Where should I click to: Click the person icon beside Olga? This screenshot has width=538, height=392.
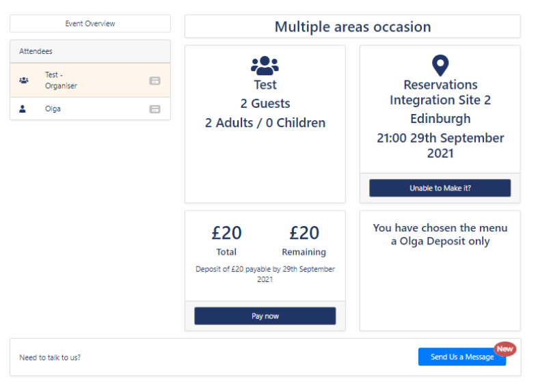(23, 109)
